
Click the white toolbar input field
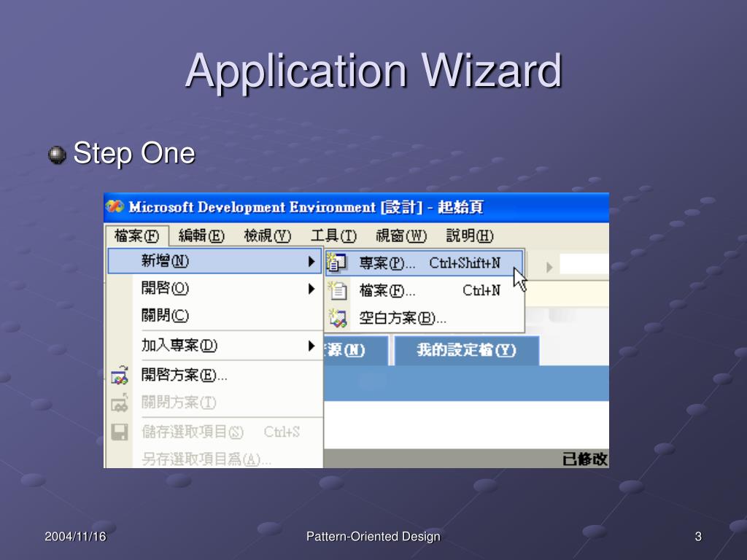[584, 264]
